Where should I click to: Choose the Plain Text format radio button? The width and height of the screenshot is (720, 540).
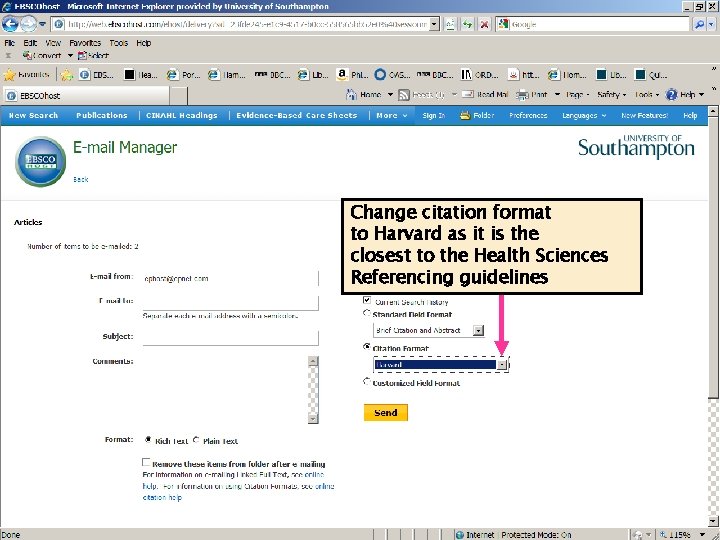pyautogui.click(x=196, y=440)
